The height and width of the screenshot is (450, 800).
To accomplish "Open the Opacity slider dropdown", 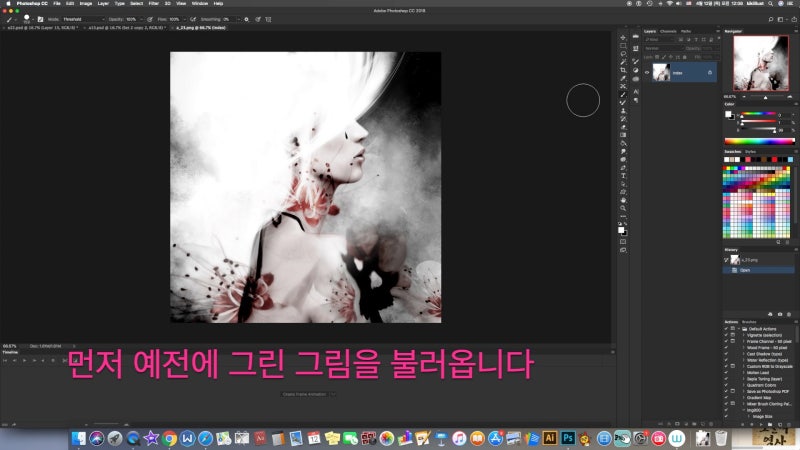I will [141, 19].
